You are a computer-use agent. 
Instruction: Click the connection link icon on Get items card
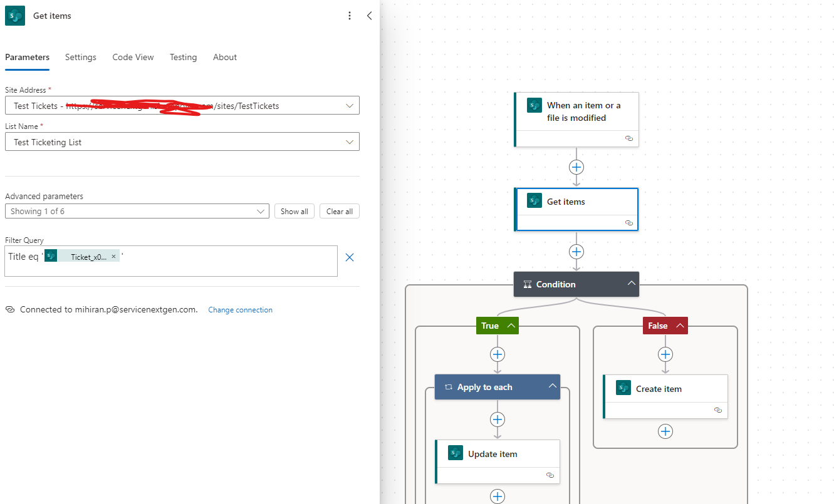629,222
